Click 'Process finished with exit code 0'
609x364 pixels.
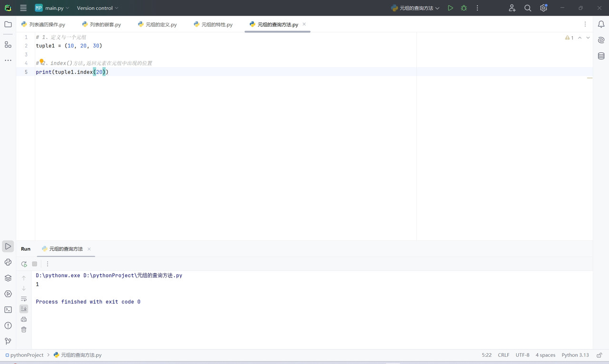click(x=88, y=302)
